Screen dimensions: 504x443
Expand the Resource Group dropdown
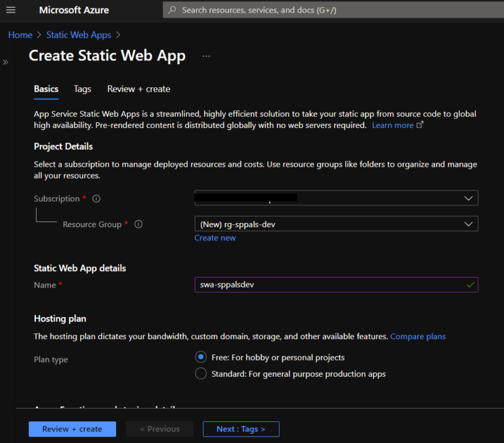(x=336, y=224)
